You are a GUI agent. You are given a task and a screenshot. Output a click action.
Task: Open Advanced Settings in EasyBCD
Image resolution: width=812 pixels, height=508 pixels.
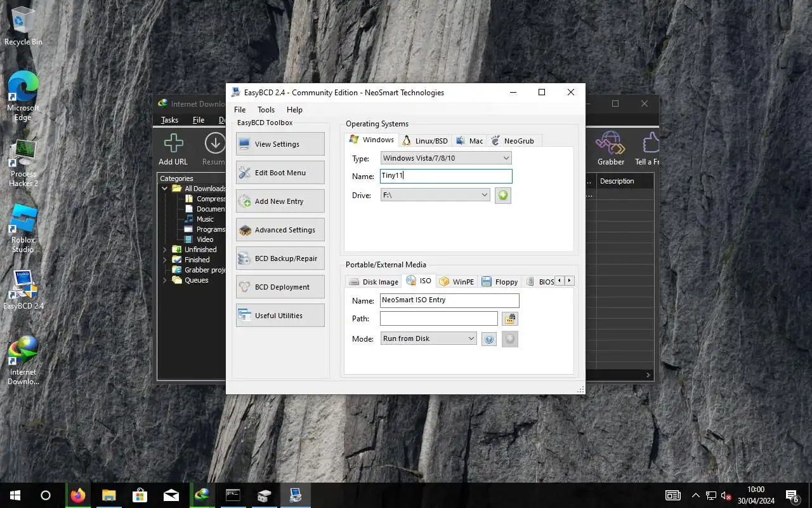click(280, 230)
